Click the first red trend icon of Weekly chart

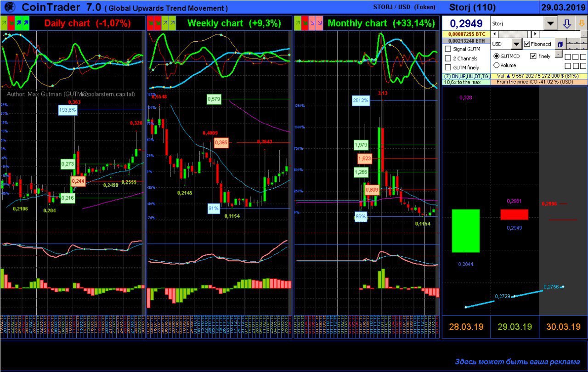click(150, 23)
